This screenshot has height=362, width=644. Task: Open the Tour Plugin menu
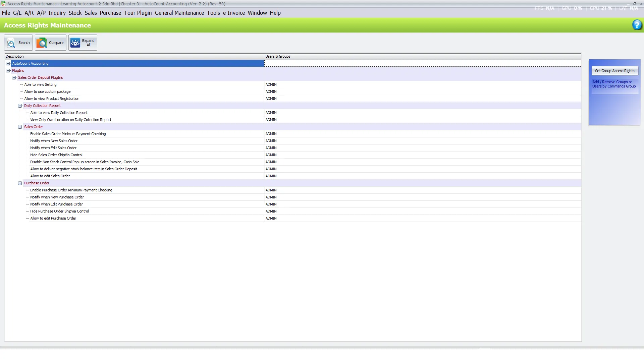coord(138,13)
